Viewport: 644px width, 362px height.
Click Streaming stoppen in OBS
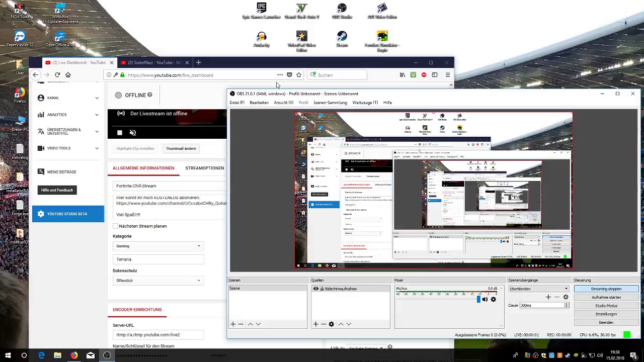[606, 289]
